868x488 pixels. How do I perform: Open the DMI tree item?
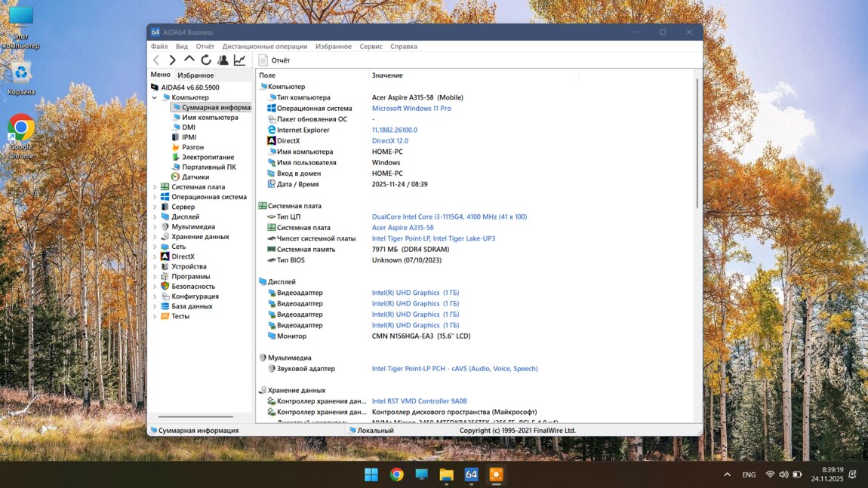pos(188,127)
